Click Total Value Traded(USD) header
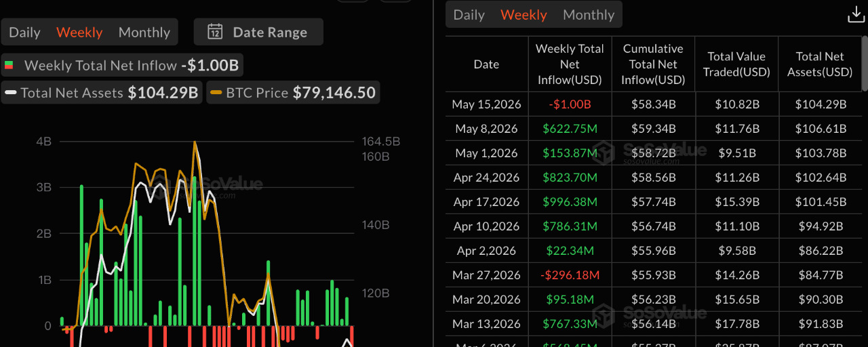 tap(736, 64)
